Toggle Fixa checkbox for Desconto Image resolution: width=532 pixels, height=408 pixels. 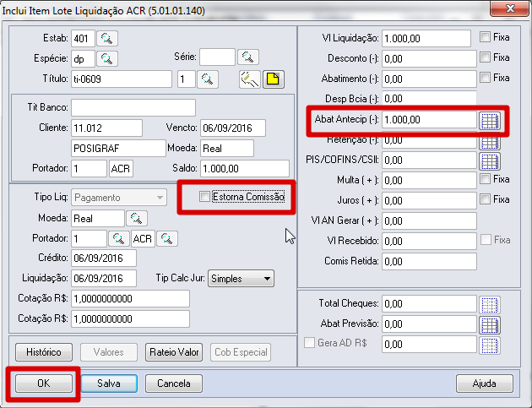pos(486,57)
